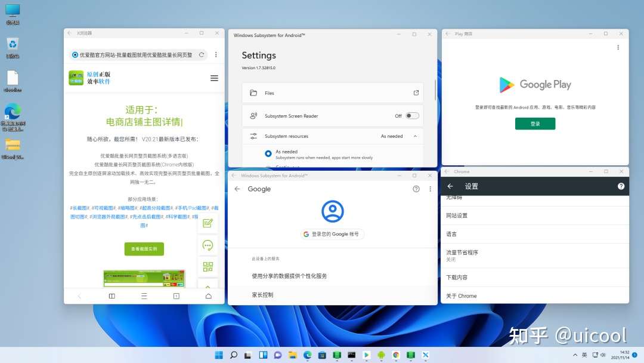Click the #可视截图# hashtag link
Screen dimensions: 644x363
click(x=104, y=208)
